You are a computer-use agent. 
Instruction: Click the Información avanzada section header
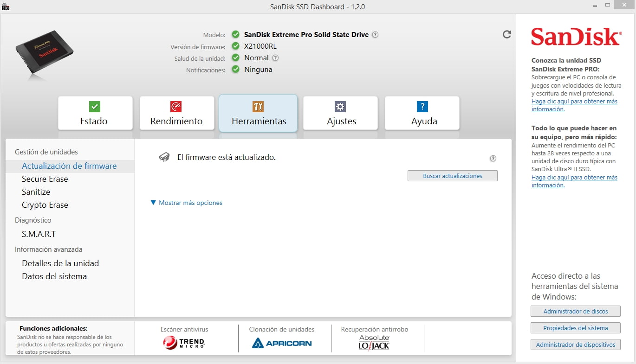pos(49,249)
